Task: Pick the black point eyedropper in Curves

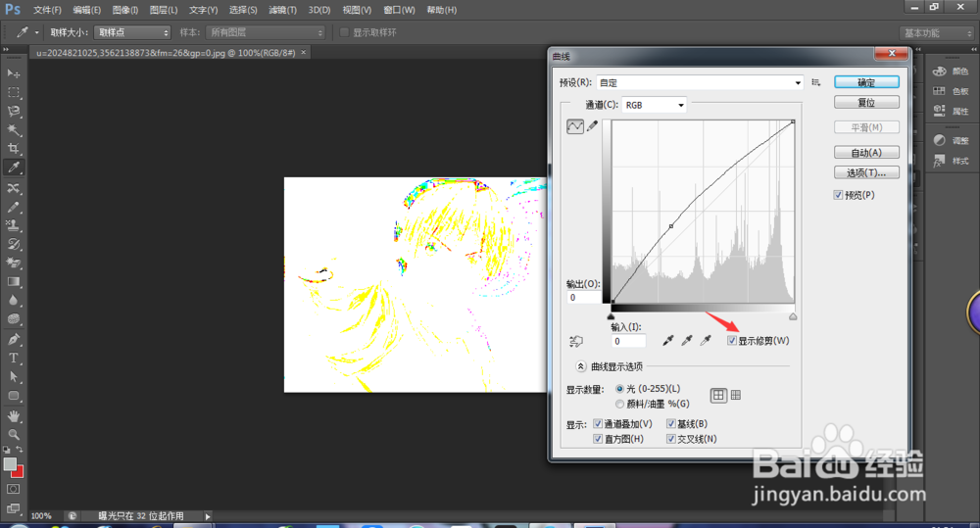Action: click(x=668, y=341)
